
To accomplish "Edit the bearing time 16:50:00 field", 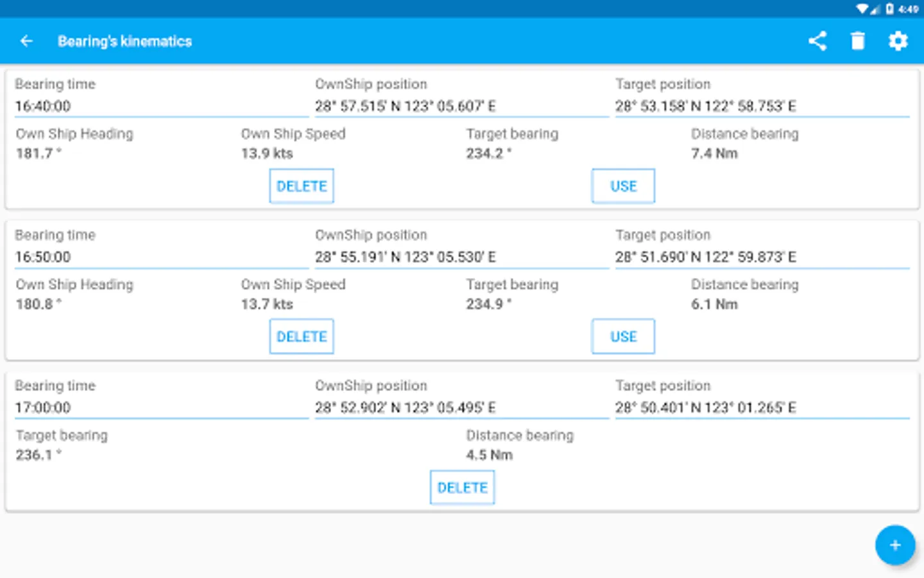I will (162, 257).
